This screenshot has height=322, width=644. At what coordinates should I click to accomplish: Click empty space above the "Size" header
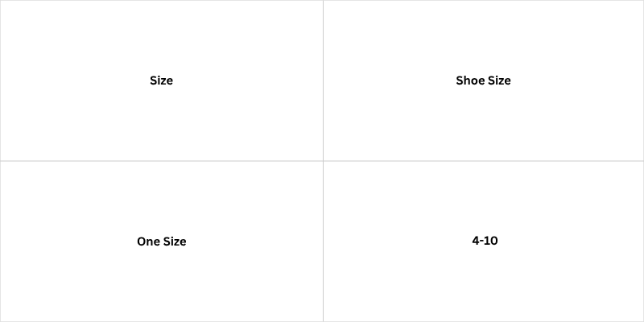coord(162,37)
